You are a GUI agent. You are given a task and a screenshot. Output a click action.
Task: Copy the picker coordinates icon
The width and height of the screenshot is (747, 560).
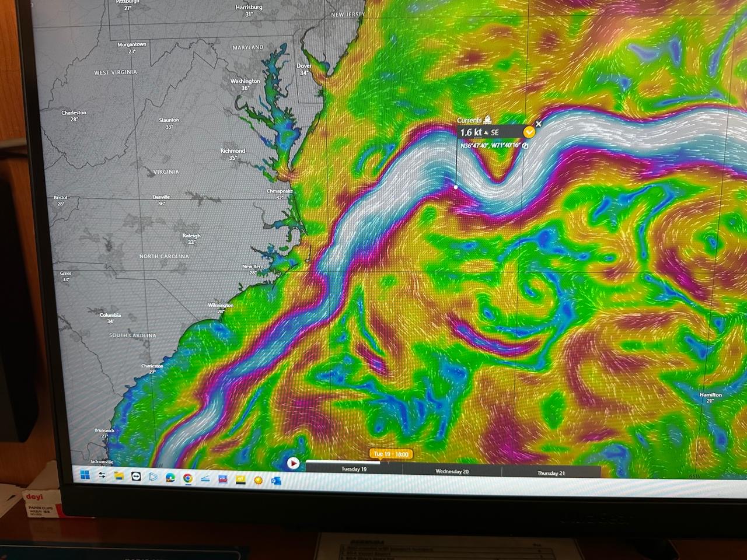click(525, 145)
